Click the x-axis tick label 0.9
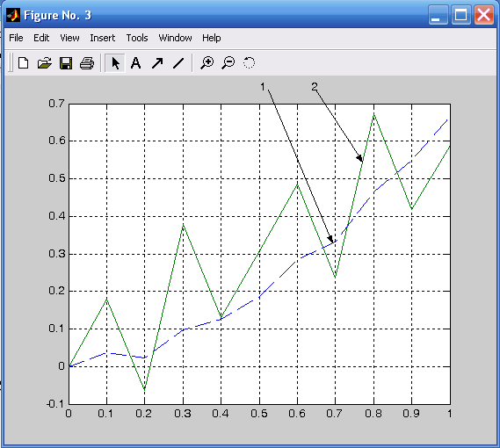Viewport: 500px width, 448px height. (x=411, y=414)
